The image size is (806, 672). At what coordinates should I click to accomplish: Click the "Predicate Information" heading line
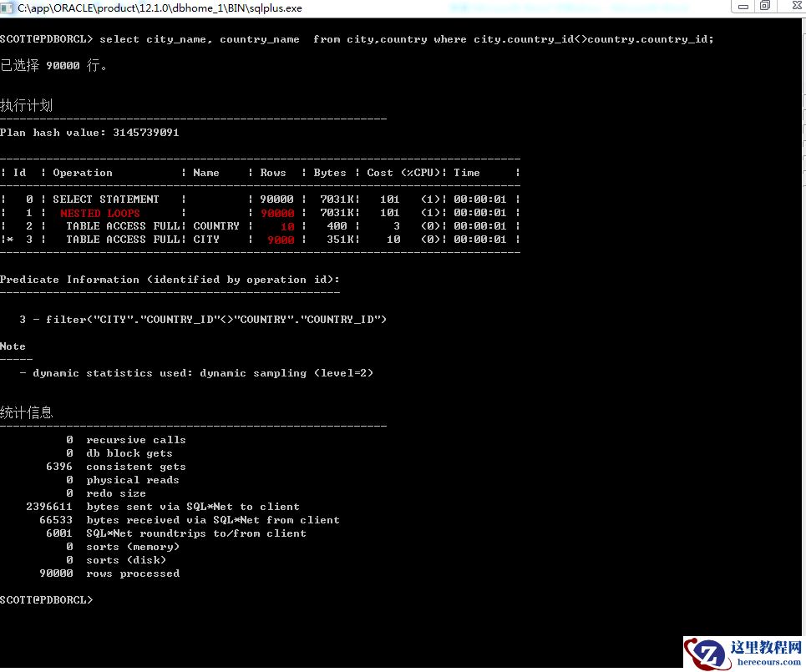coord(170,280)
